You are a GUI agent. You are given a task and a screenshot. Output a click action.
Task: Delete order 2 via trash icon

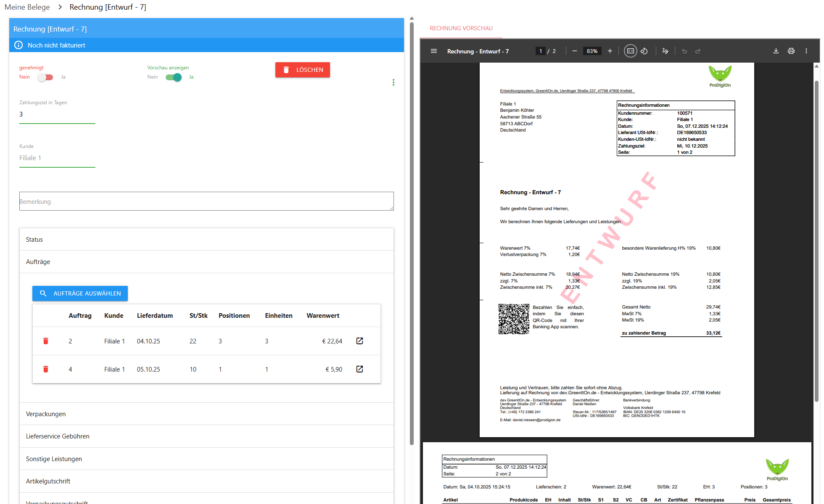(46, 341)
